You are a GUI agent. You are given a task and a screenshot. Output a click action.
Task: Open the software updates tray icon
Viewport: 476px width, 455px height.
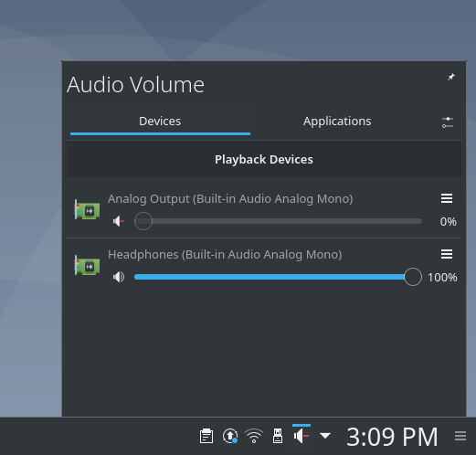click(230, 436)
